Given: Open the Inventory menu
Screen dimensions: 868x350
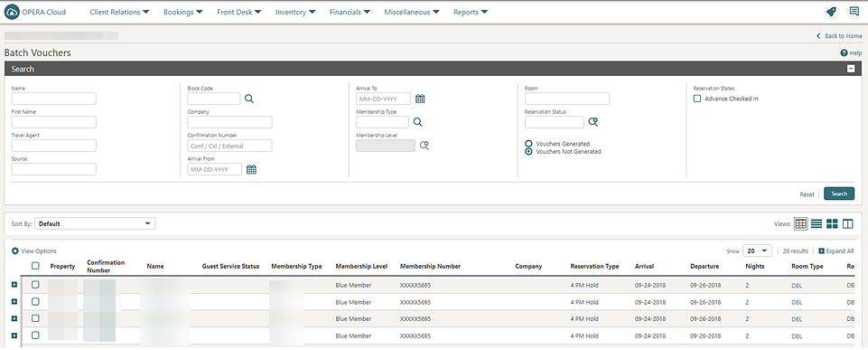Looking at the screenshot, I should tap(295, 12).
